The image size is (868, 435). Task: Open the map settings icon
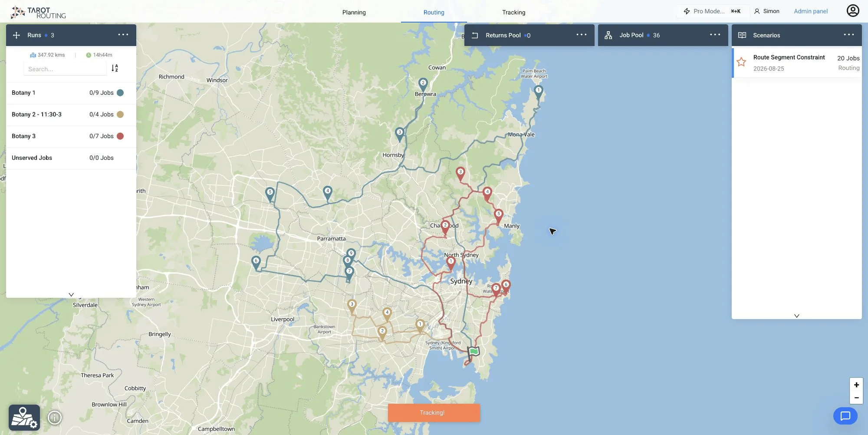(x=24, y=418)
